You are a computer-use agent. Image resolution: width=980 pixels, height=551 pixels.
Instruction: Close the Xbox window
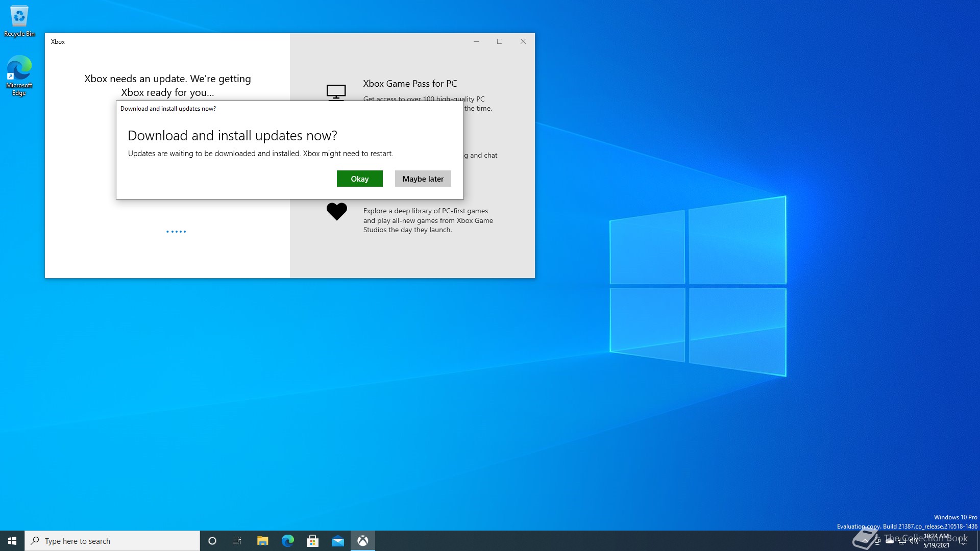tap(523, 42)
